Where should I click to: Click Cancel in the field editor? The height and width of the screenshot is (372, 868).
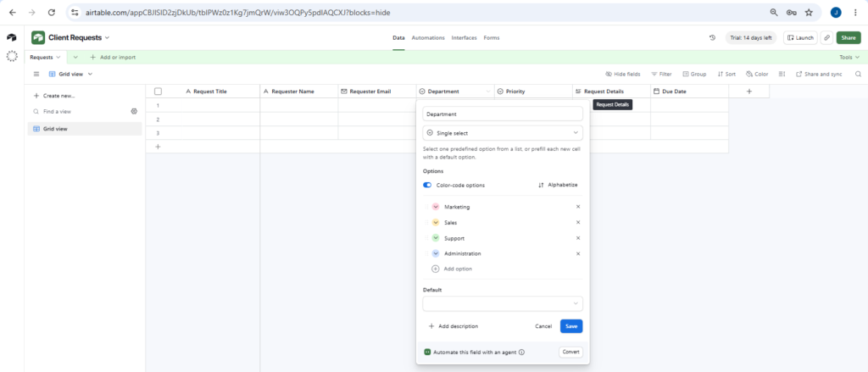pos(543,326)
